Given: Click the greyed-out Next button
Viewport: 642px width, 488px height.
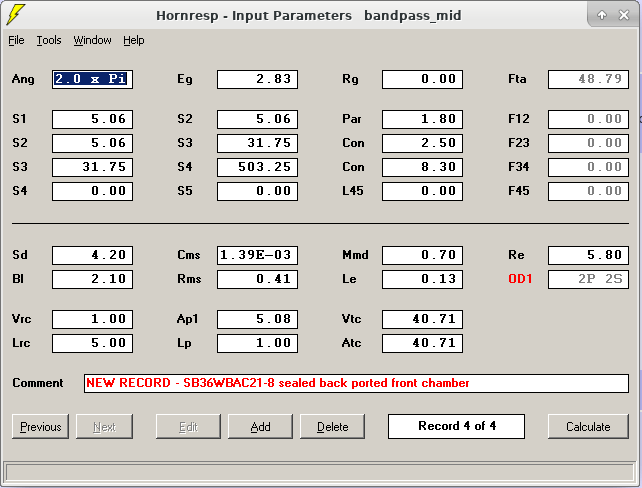Looking at the screenshot, I should pos(104,427).
